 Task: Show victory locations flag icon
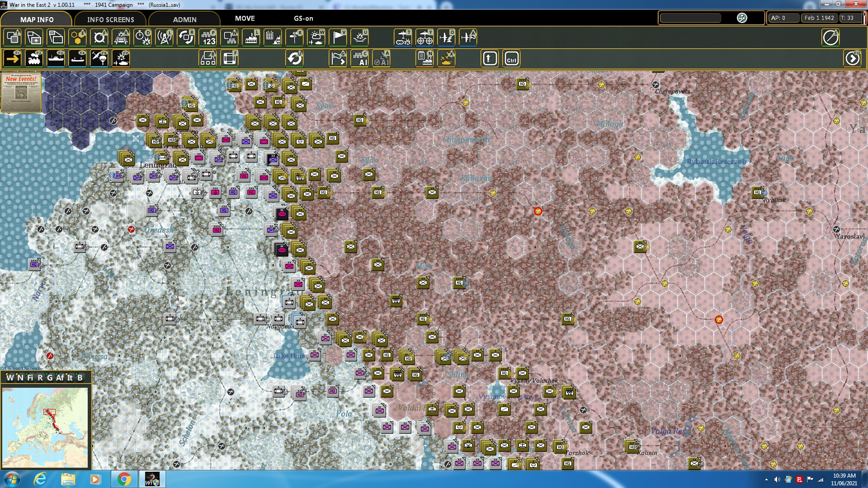click(x=337, y=38)
